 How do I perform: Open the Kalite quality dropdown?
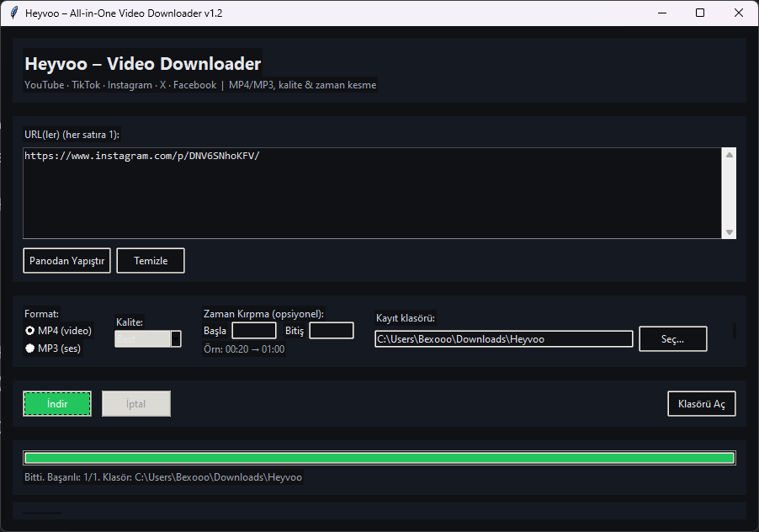148,339
